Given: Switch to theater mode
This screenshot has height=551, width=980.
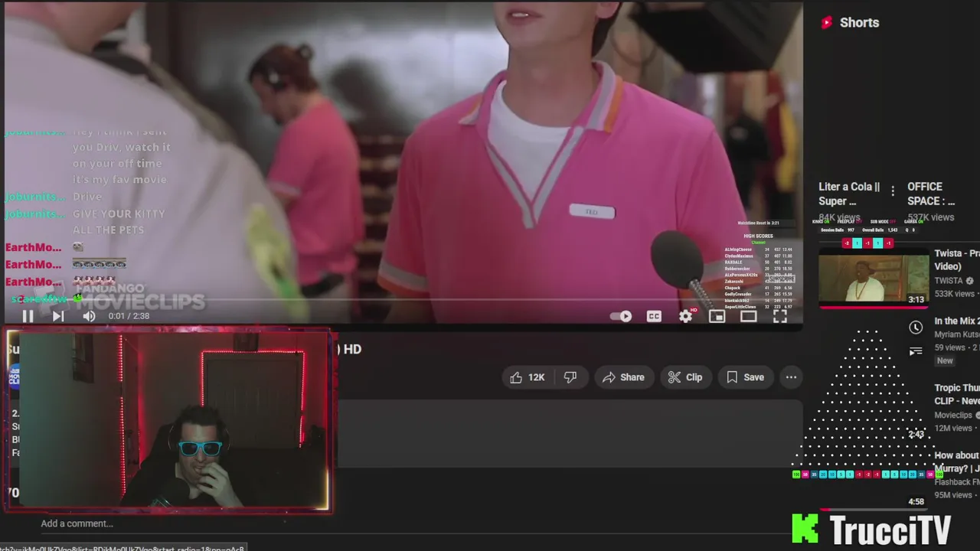Looking at the screenshot, I should [748, 316].
